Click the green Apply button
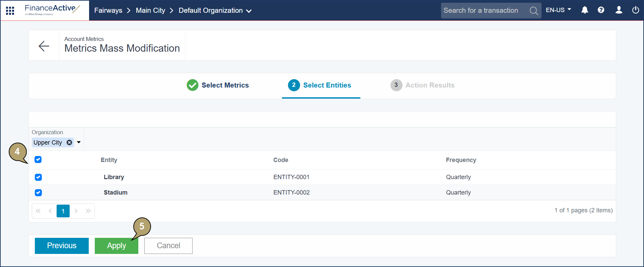This screenshot has height=267, width=644. 117,246
